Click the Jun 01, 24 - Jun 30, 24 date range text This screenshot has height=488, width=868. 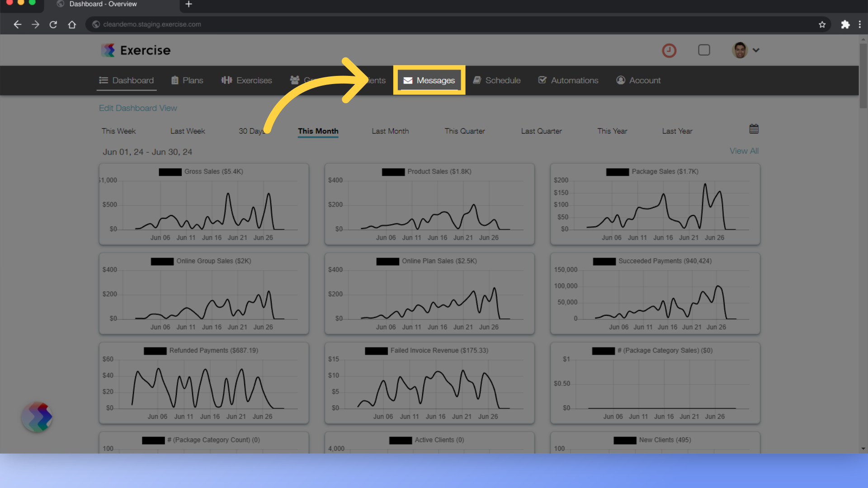pyautogui.click(x=147, y=152)
